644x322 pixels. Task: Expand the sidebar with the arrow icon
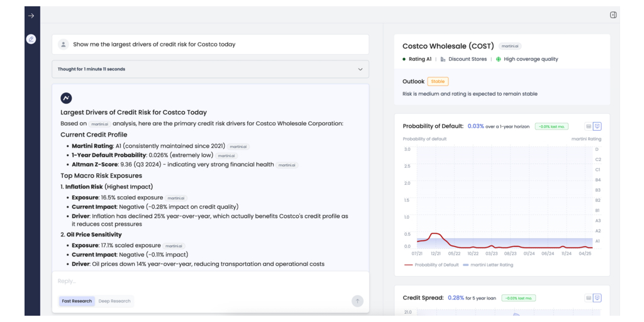[x=31, y=16]
